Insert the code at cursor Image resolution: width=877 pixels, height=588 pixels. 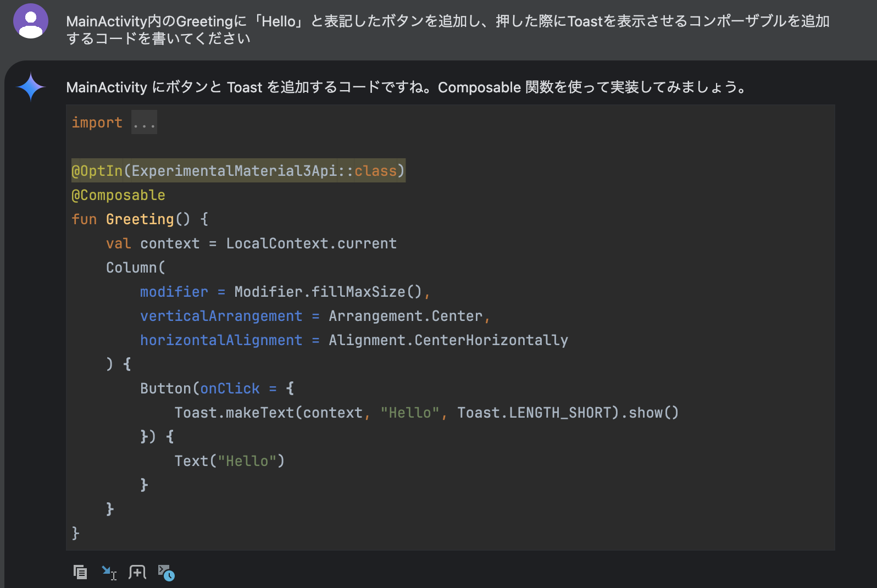click(109, 572)
